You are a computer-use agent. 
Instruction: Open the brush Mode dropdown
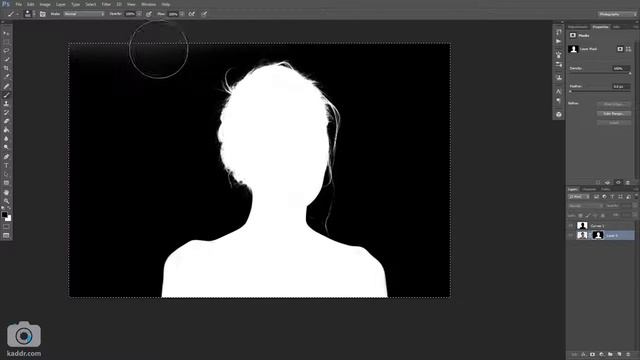84,14
